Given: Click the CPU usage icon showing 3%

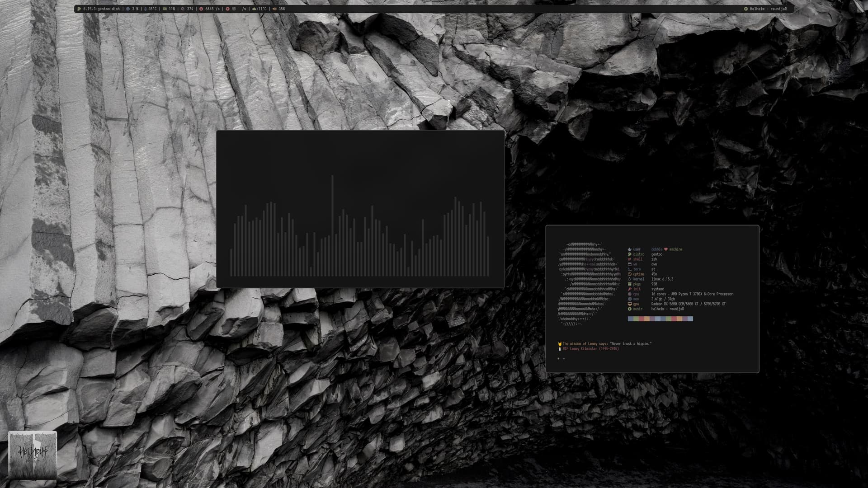Looking at the screenshot, I should click(x=128, y=9).
